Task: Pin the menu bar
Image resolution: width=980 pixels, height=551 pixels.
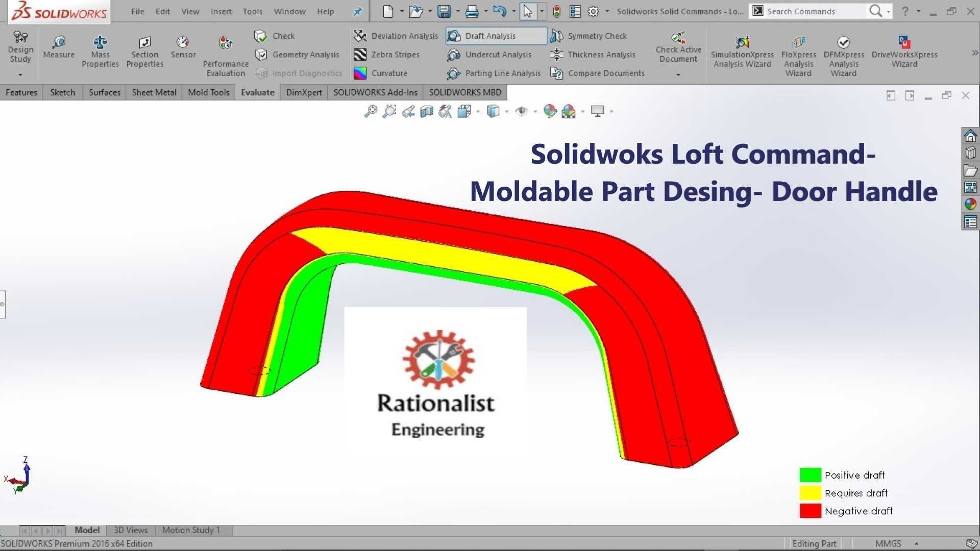Action: point(358,11)
